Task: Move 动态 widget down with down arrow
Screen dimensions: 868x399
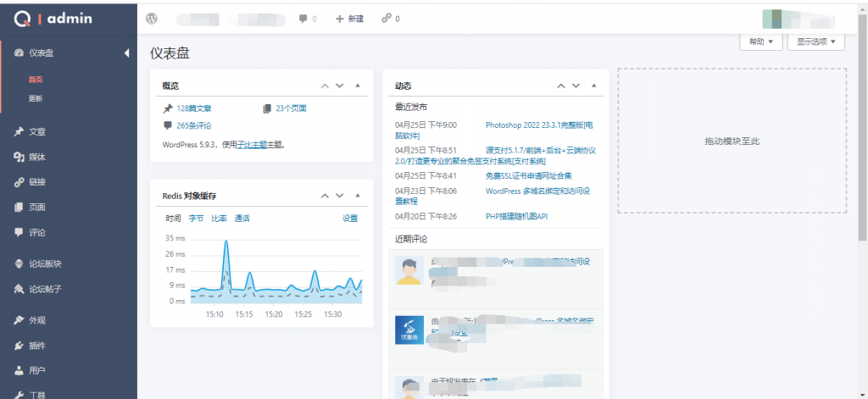Action: click(576, 86)
